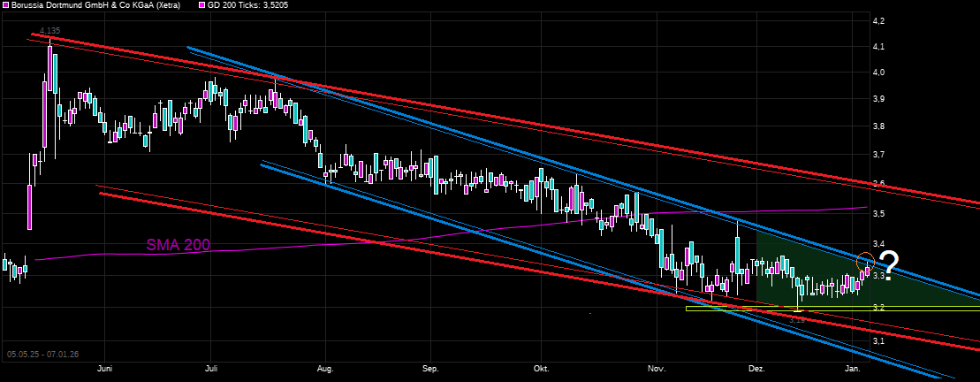Click the 'Sep.' month label on time axis
Screen dimensions: 980x382
click(x=430, y=368)
